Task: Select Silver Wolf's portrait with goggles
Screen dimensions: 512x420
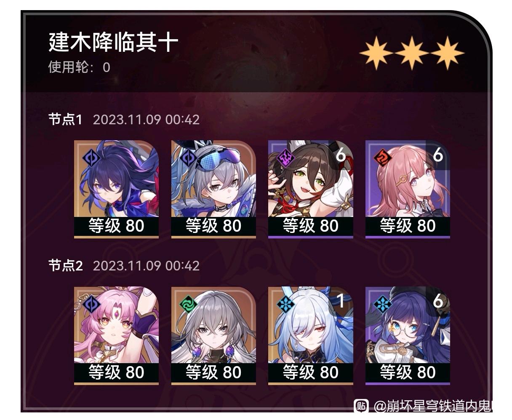Action: (213, 189)
